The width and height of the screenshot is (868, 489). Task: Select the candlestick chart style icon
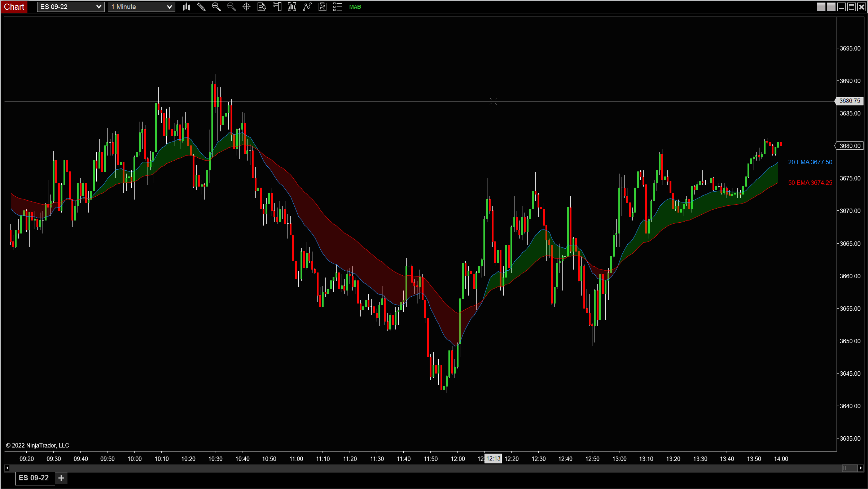[x=186, y=6]
